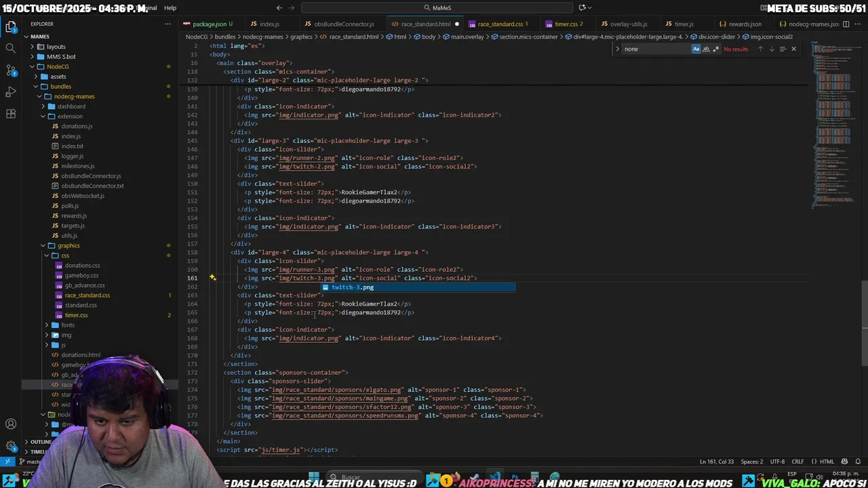Screen dimensions: 868x488
Task: Click the Copilot status icon in the status bar
Action: pos(844,462)
